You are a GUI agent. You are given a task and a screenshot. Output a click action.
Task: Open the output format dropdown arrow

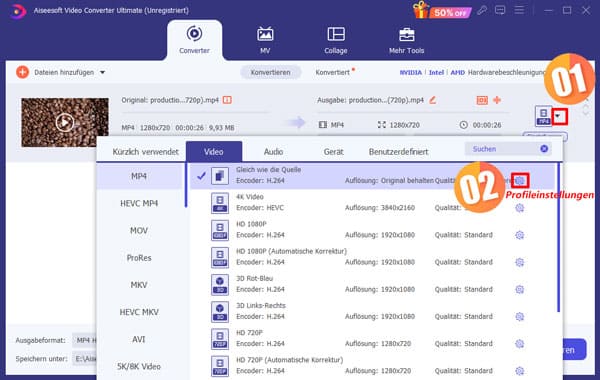click(559, 116)
